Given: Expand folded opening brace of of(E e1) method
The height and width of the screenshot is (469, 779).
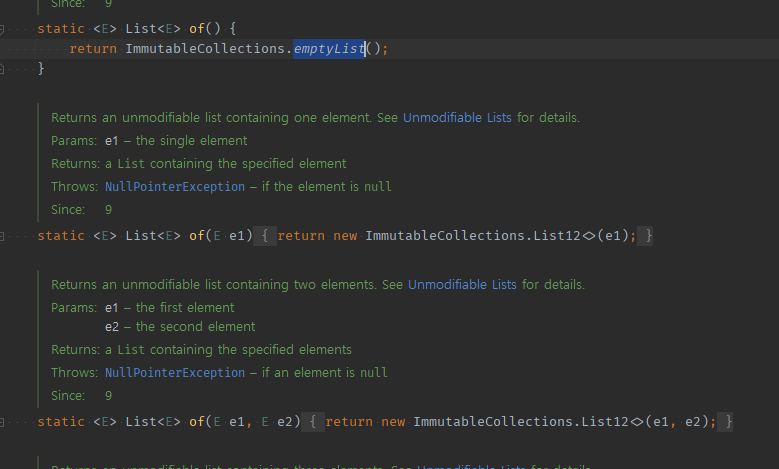Looking at the screenshot, I should [x=265, y=235].
